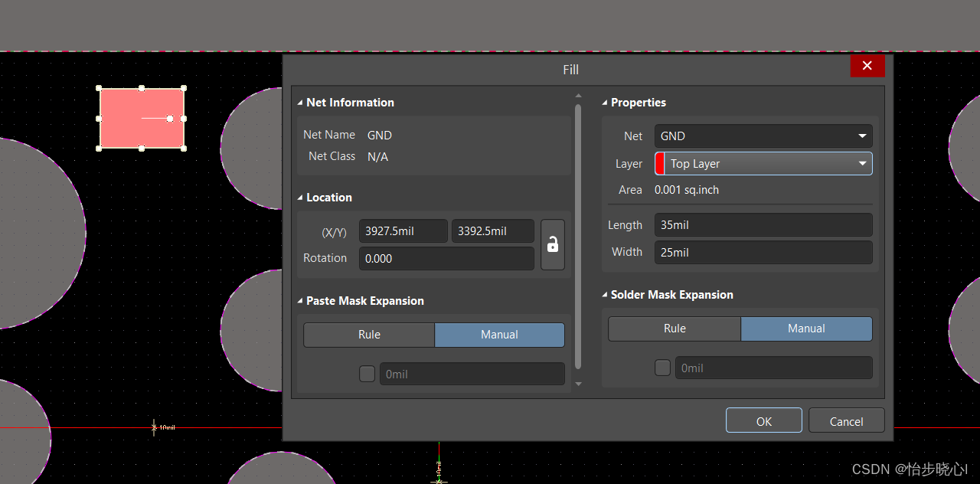The image size is (980, 484).
Task: Click the Y location field 3392.5mil
Action: (492, 231)
